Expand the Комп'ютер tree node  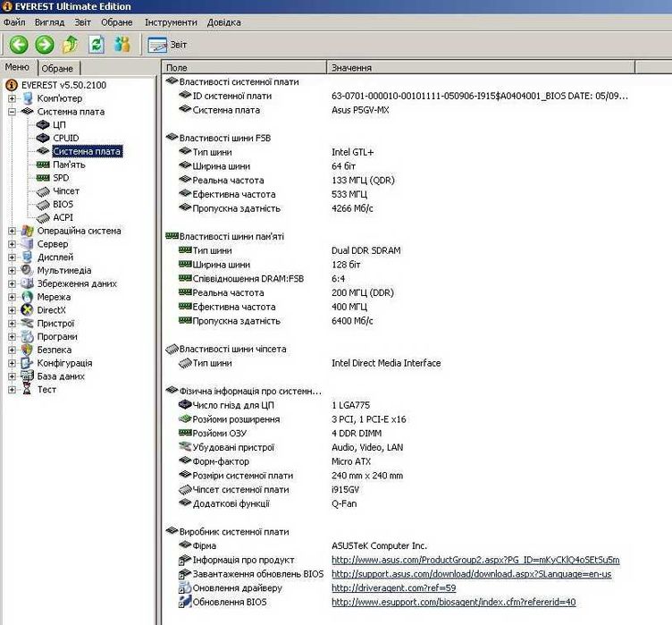[x=12, y=98]
